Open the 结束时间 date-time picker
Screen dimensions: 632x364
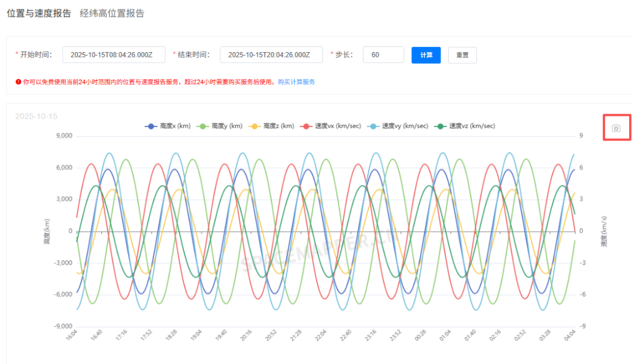271,55
